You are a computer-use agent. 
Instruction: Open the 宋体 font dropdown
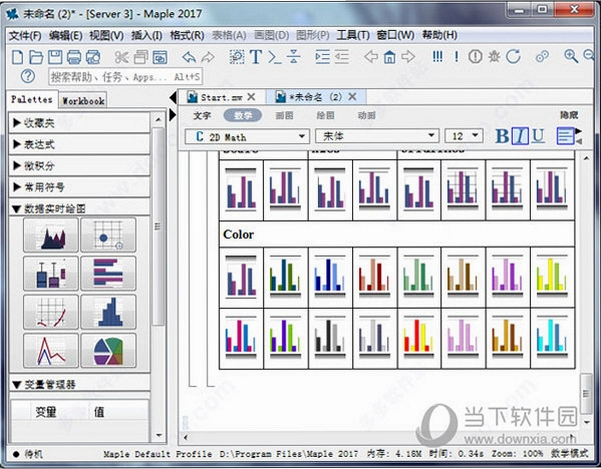click(377, 136)
